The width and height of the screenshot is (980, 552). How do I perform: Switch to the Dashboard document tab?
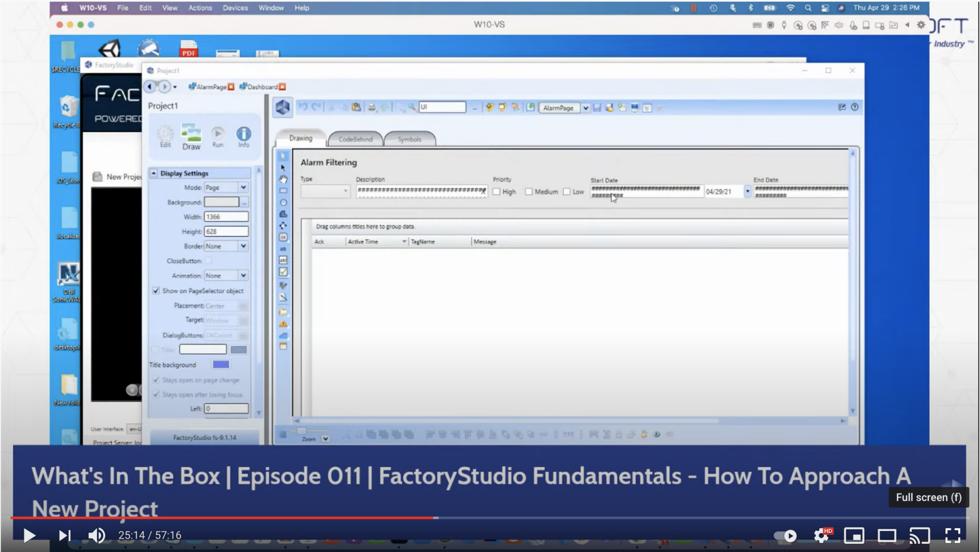pos(262,87)
